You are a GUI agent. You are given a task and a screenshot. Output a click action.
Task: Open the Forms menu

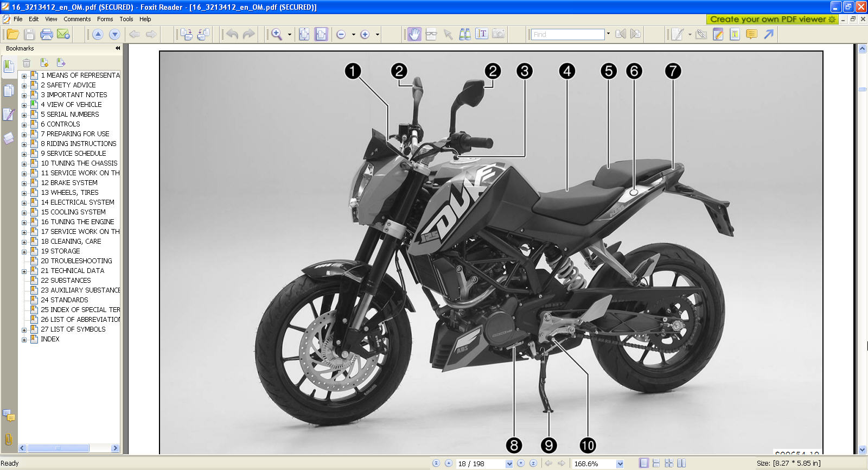105,19
